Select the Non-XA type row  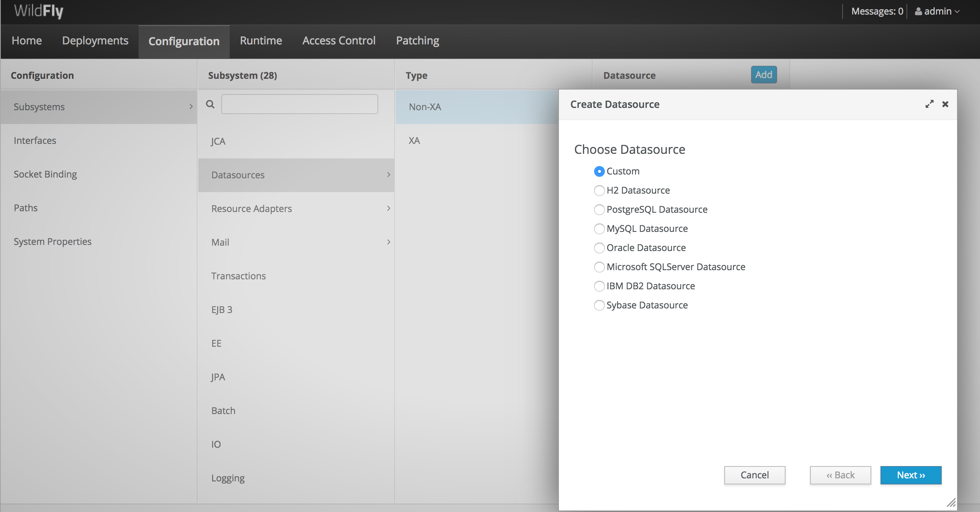coord(477,107)
